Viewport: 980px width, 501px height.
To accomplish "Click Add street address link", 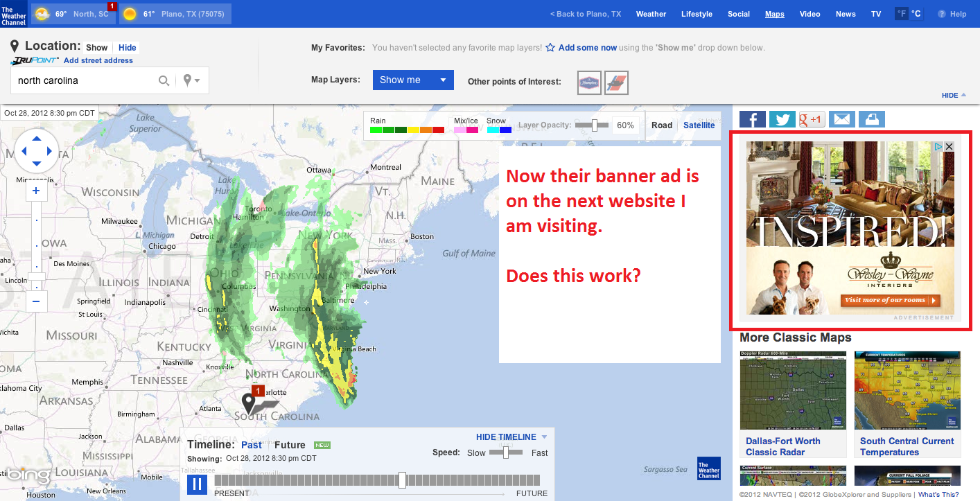I will tap(98, 60).
